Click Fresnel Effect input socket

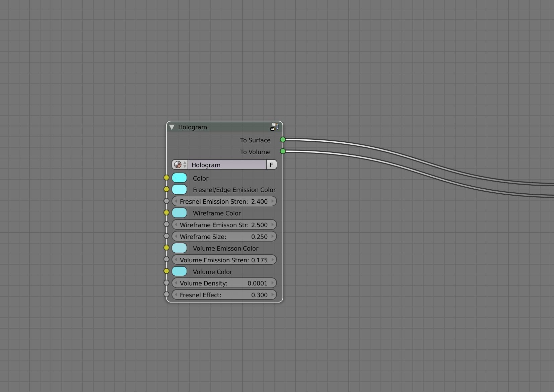(x=166, y=295)
